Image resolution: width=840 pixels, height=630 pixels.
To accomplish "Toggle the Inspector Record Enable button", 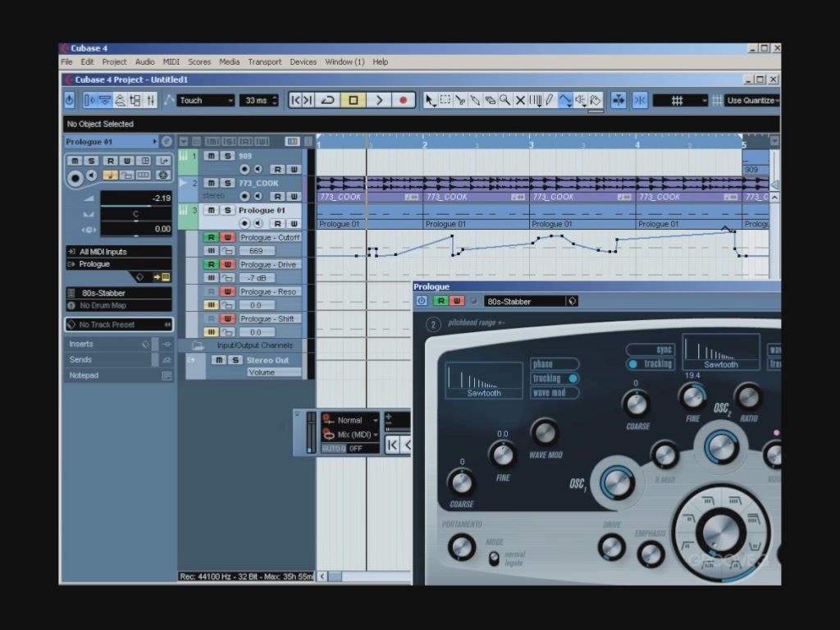I will point(75,178).
